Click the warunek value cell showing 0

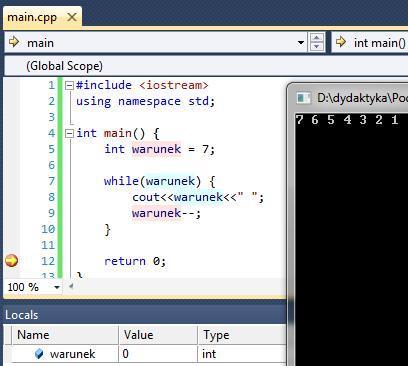(158, 354)
